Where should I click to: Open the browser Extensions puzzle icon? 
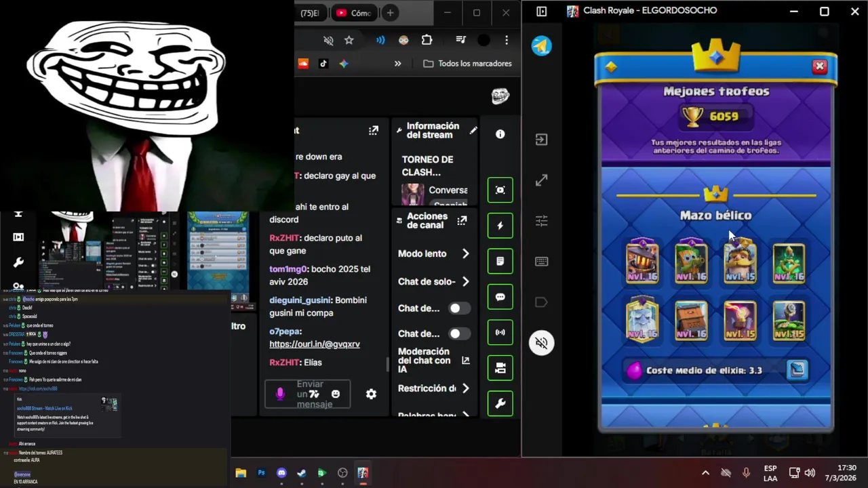[427, 40]
